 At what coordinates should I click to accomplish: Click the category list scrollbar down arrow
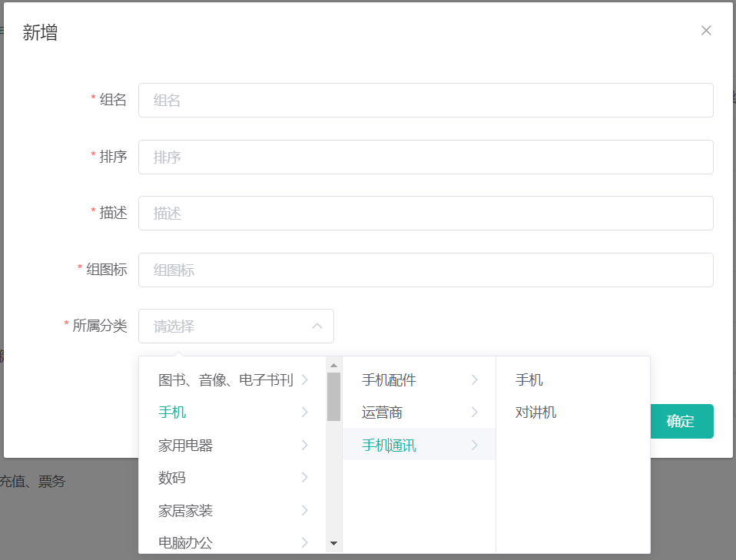click(333, 544)
